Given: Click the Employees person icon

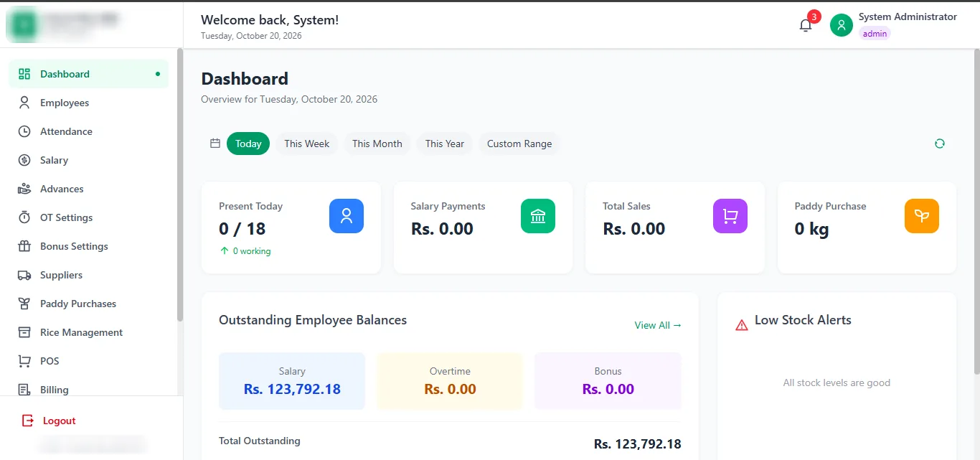Looking at the screenshot, I should [x=24, y=103].
